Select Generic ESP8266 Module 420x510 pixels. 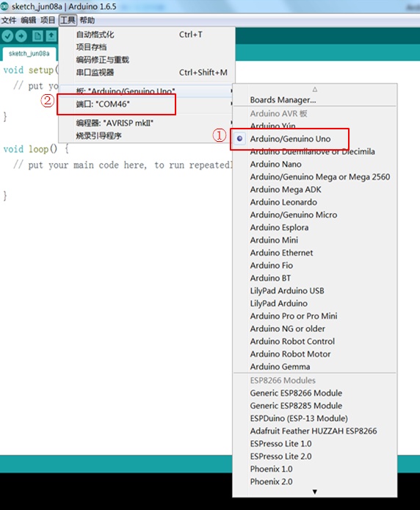(x=315, y=393)
